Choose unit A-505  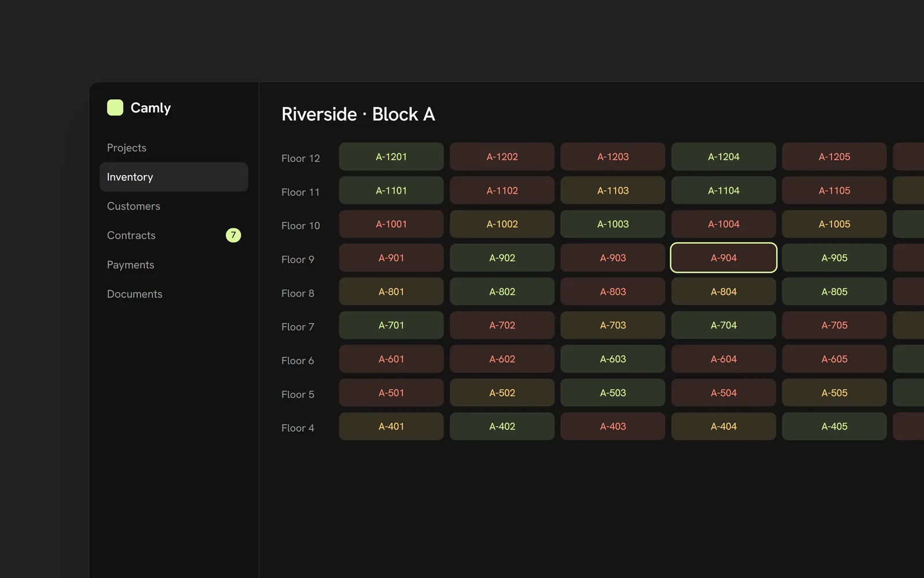point(834,392)
